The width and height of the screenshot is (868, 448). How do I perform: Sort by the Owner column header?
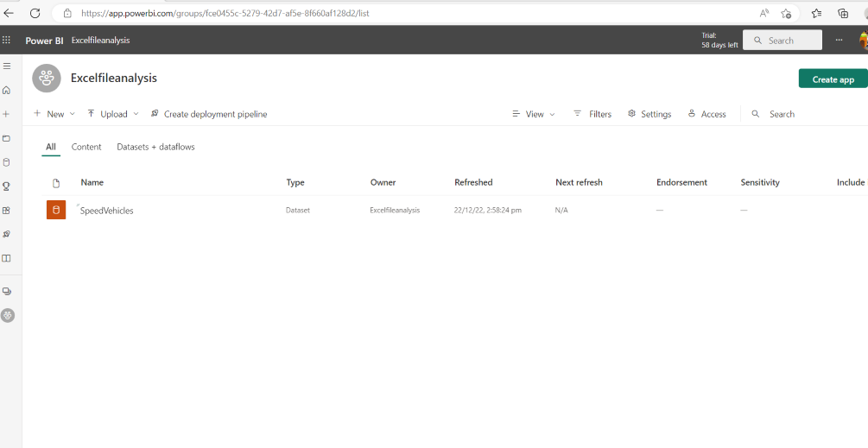point(383,182)
